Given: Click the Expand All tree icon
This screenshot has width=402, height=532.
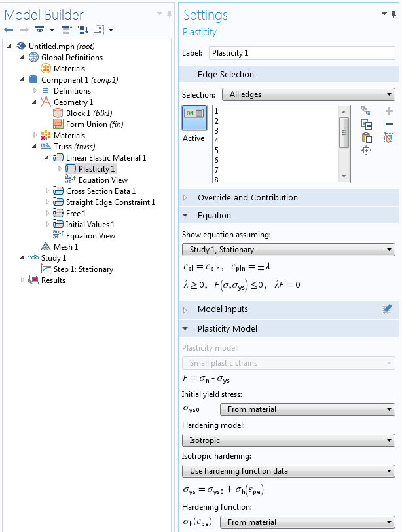Looking at the screenshot, I should tap(82, 30).
